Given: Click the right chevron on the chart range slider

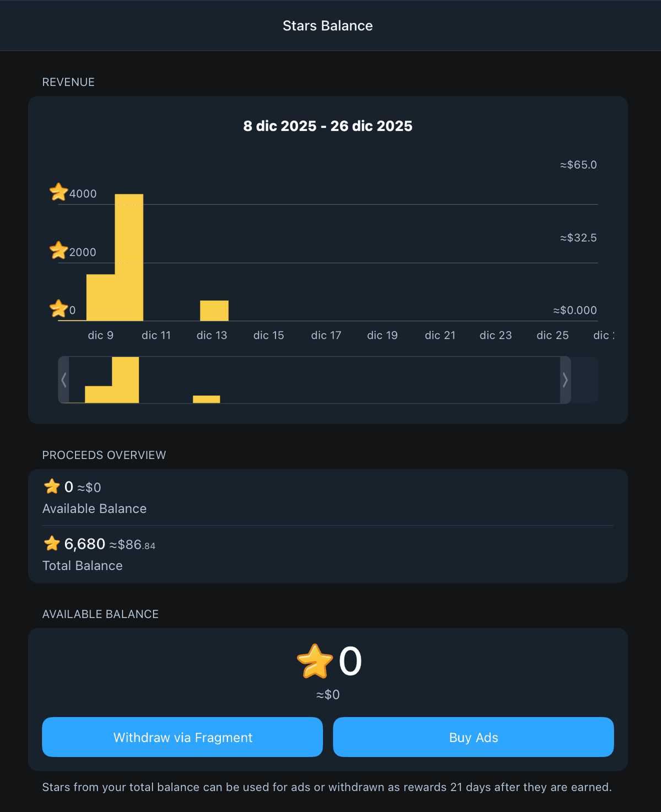Looking at the screenshot, I should pyautogui.click(x=565, y=380).
